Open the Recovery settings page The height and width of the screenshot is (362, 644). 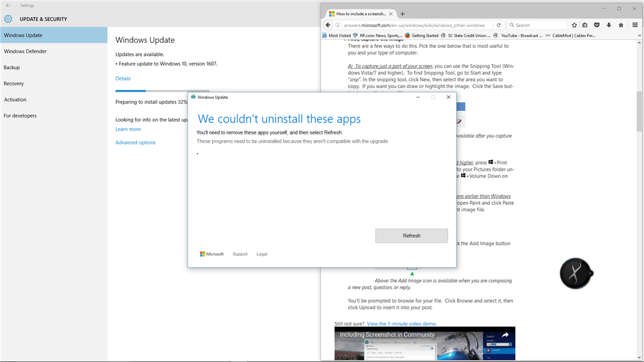tap(54, 84)
